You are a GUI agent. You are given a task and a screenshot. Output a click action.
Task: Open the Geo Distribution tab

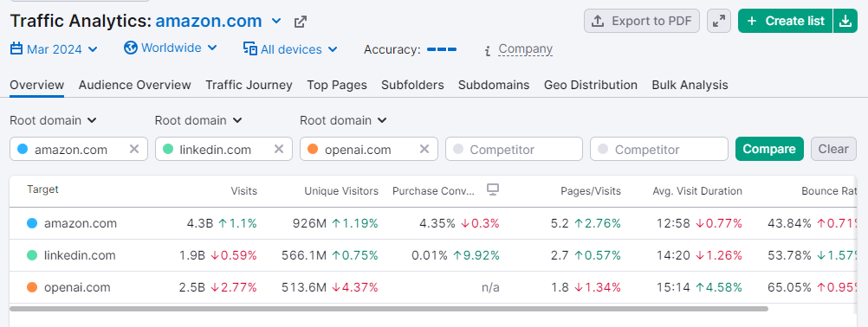coord(591,85)
